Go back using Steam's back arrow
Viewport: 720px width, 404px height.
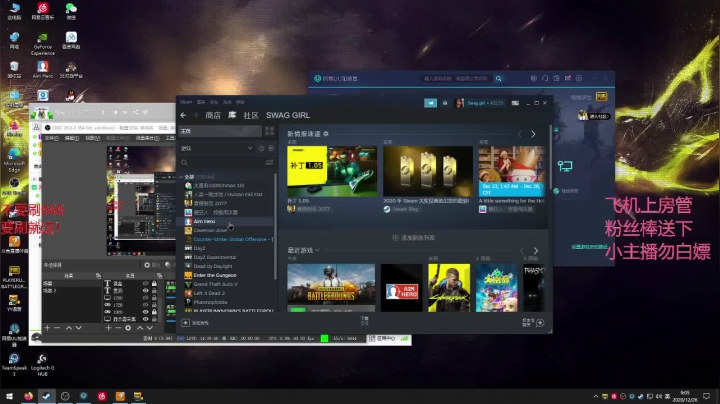pyautogui.click(x=184, y=115)
